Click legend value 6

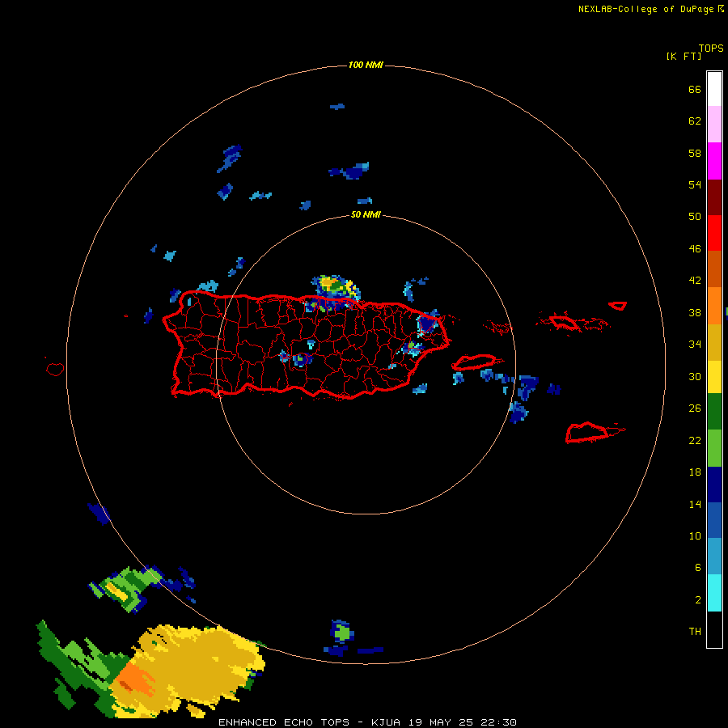[698, 568]
